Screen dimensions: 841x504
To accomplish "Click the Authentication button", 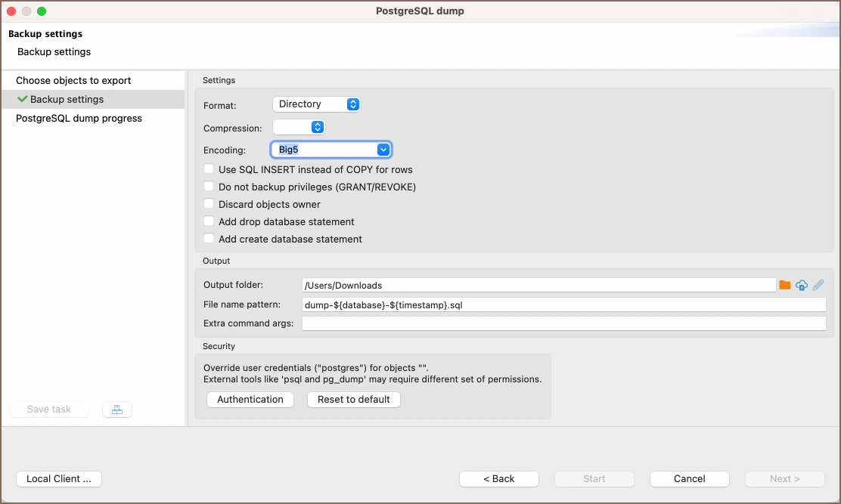I will 250,399.
